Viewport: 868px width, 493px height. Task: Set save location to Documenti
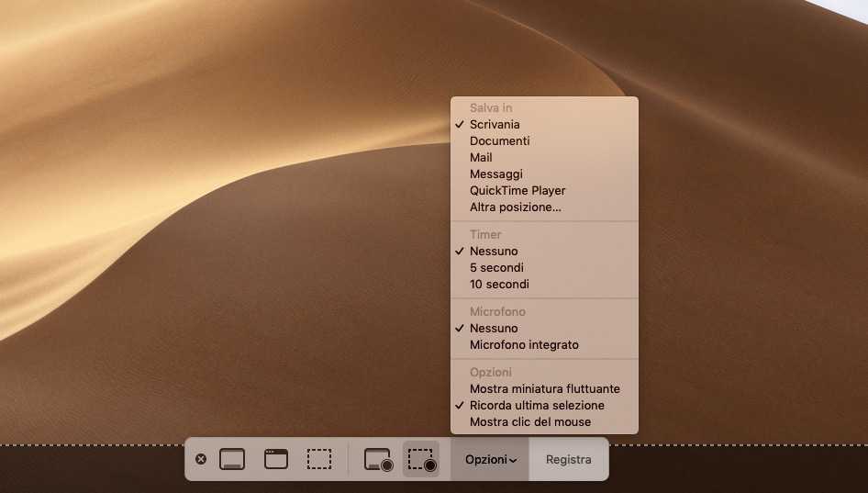click(x=499, y=141)
